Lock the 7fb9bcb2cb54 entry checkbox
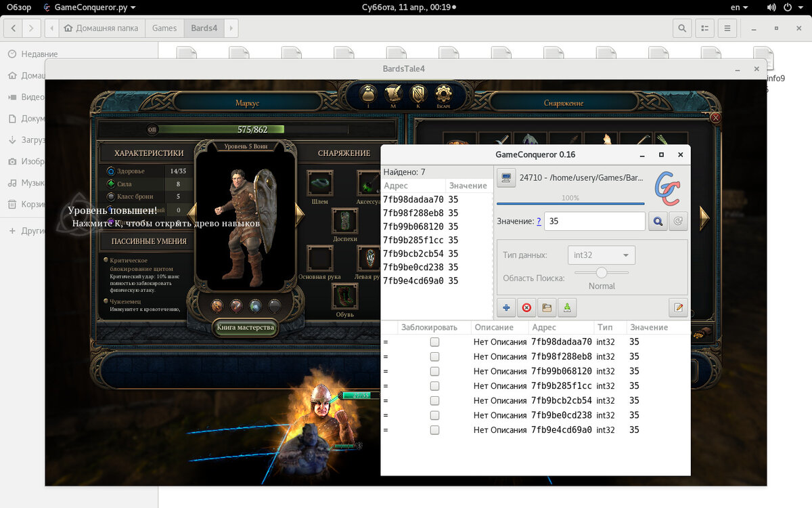 point(434,400)
